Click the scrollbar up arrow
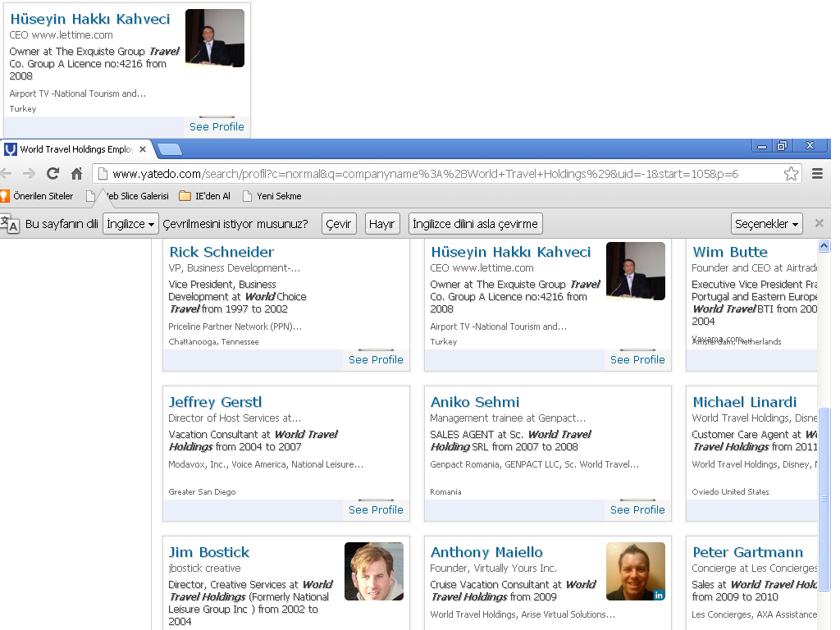The width and height of the screenshot is (840, 630). 824,246
